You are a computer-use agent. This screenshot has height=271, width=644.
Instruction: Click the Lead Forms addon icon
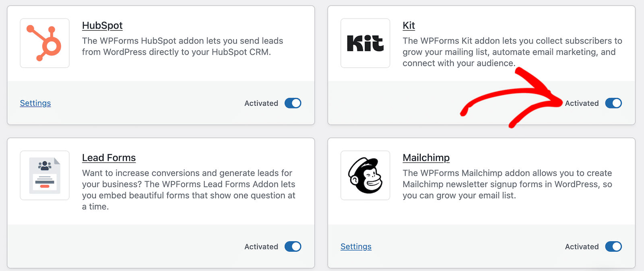(45, 175)
